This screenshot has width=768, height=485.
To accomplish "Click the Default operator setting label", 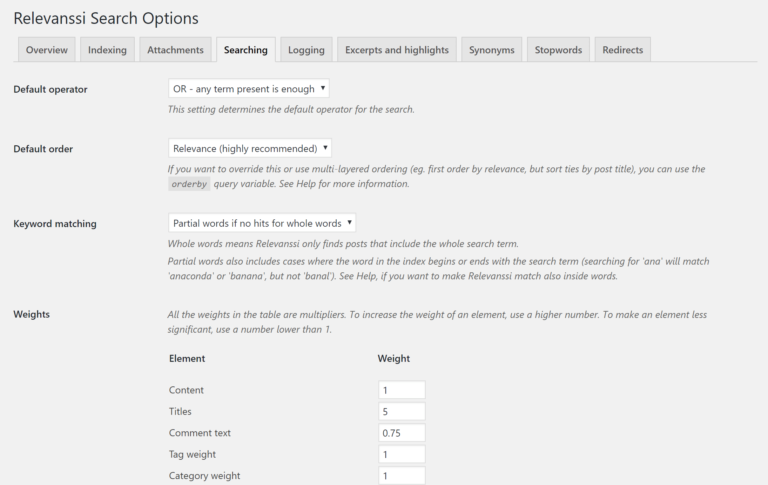I will tap(50, 89).
